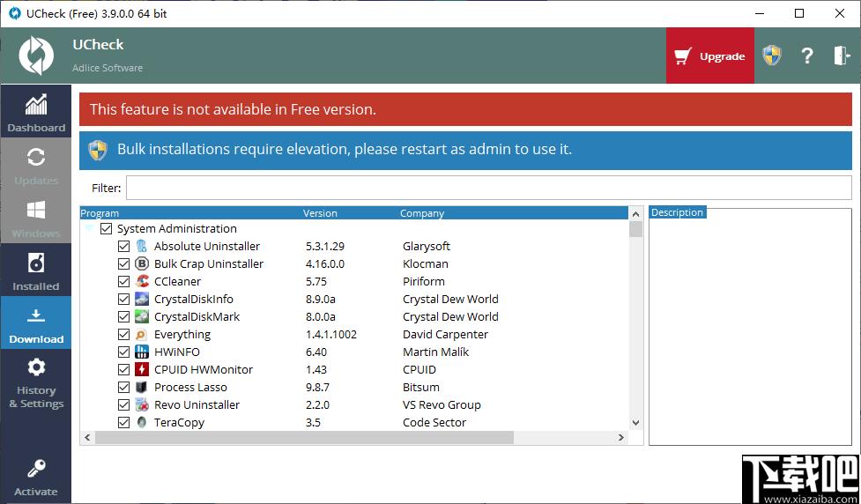Open the Updates section
The width and height of the screenshot is (861, 504).
coord(36,164)
